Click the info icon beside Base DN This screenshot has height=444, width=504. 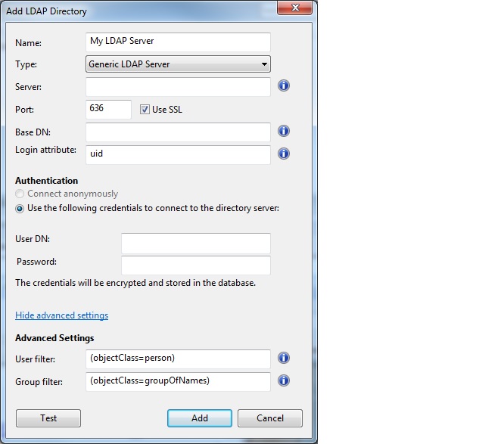point(284,131)
